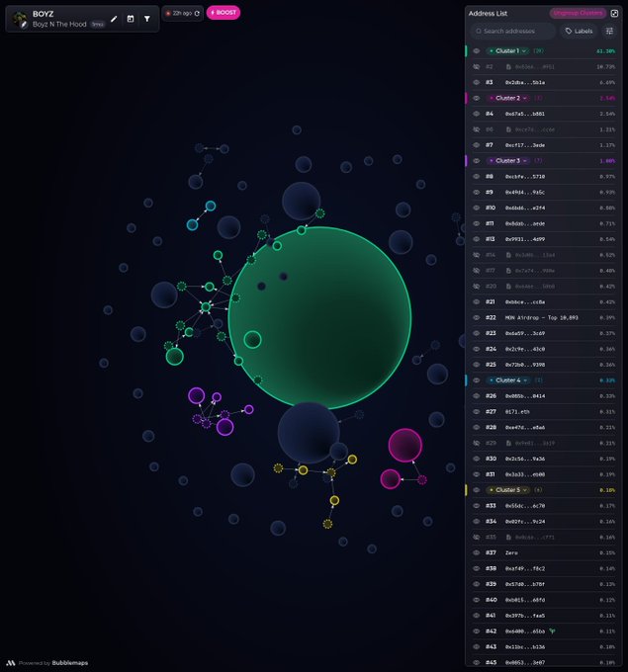Hide address #9 0x49d4...9a5c
Viewport: 628px width, 672px height.
point(476,192)
